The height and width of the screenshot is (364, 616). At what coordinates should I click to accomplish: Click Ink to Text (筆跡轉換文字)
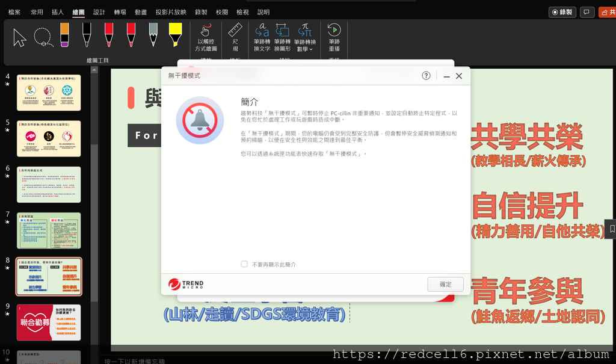click(262, 38)
